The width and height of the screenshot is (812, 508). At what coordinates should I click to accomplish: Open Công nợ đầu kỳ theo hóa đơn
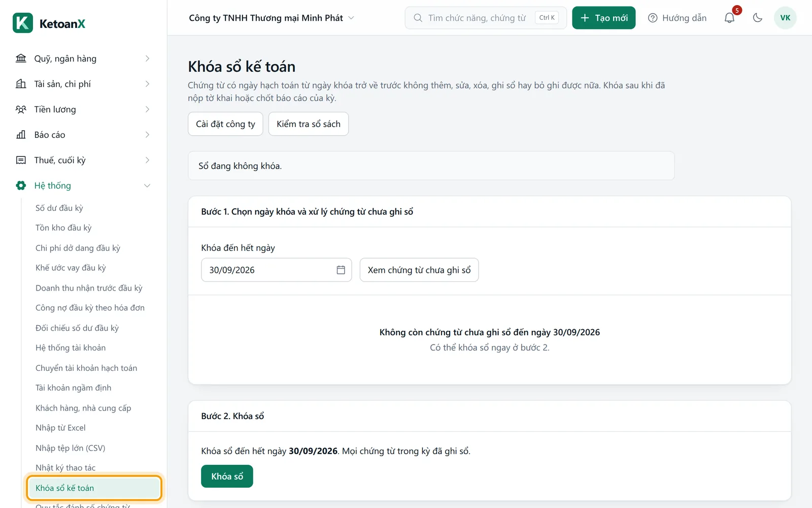coord(90,308)
